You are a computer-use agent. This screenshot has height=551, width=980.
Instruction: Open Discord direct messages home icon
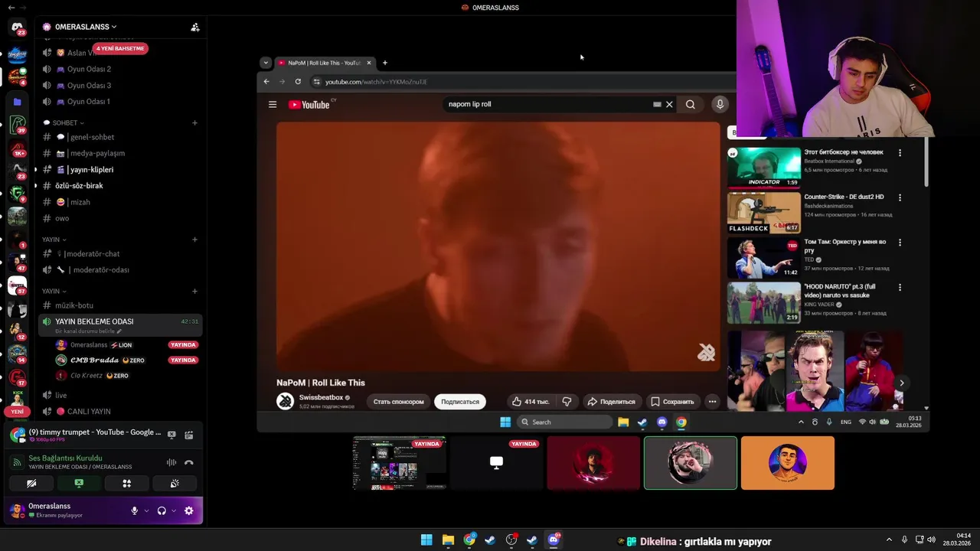click(x=17, y=28)
